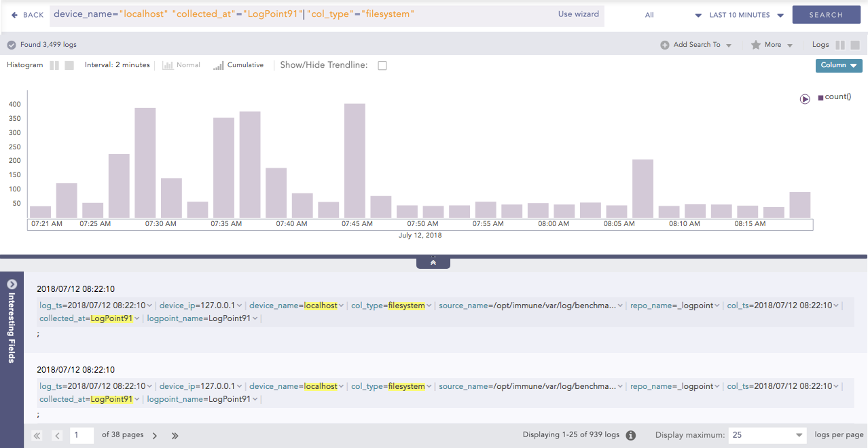Click the info icon beside displayed logs count
The height and width of the screenshot is (448, 868).
pyautogui.click(x=630, y=436)
